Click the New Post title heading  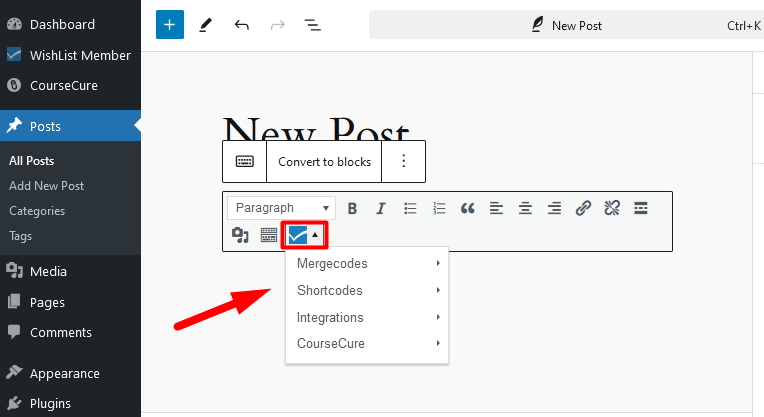click(x=316, y=129)
